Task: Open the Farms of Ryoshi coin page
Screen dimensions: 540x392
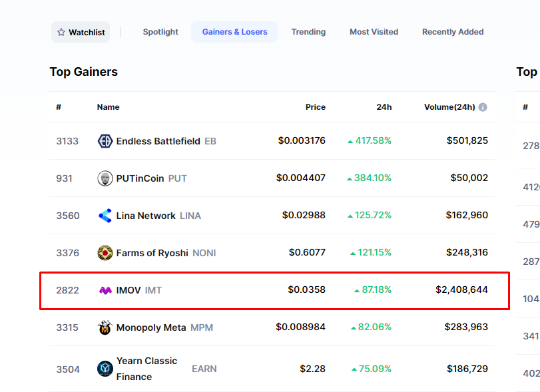Action: pos(152,253)
